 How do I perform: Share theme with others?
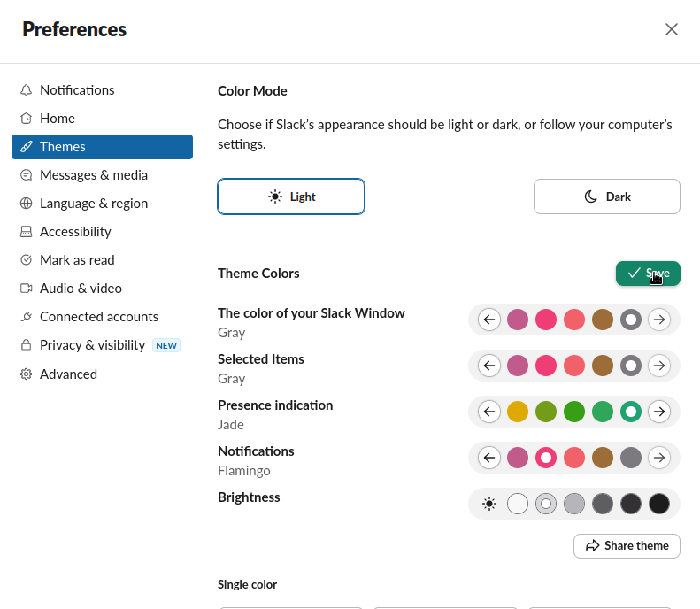[x=627, y=546]
